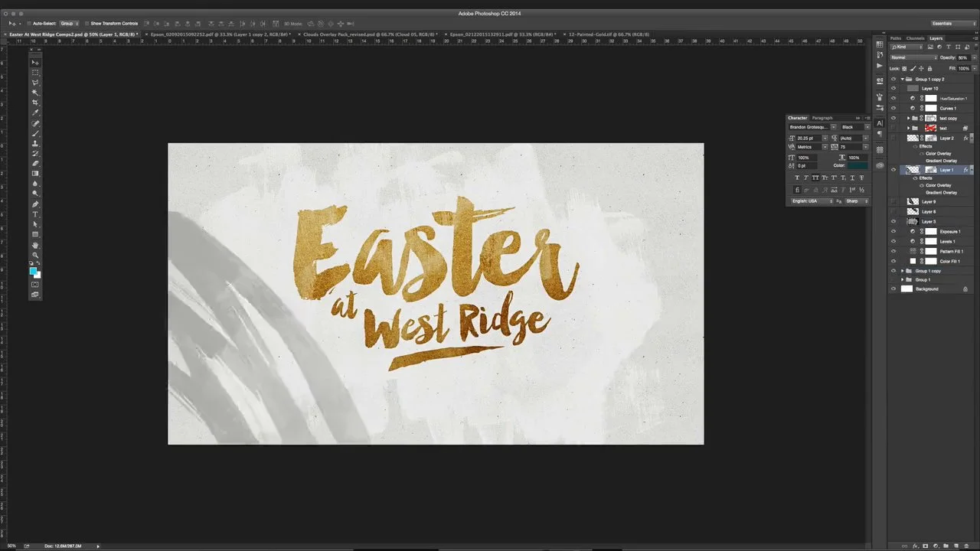
Task: Open the layer blend mode Normal dropdown
Action: [x=913, y=57]
